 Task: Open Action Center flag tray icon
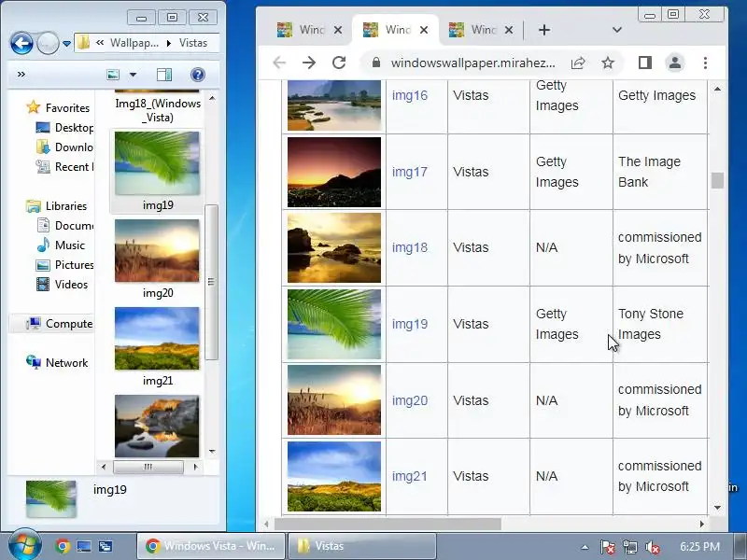pyautogui.click(x=607, y=547)
